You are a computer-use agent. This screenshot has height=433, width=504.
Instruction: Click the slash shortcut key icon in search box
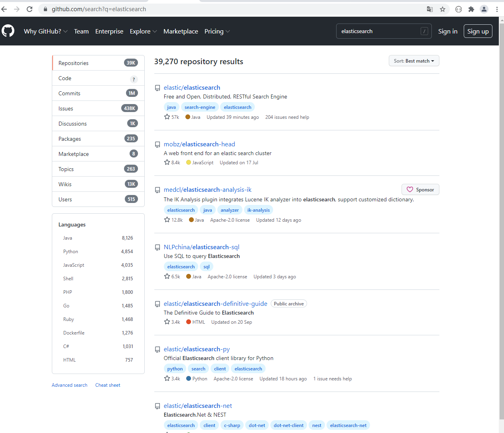pyautogui.click(x=424, y=31)
